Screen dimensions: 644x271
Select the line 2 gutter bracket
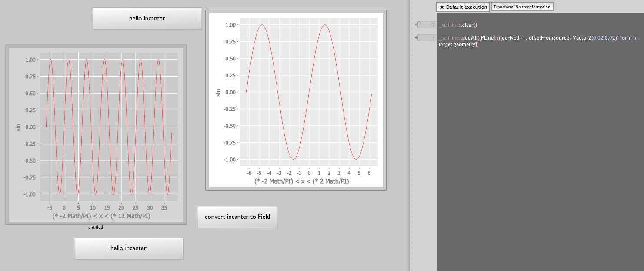(427, 25)
